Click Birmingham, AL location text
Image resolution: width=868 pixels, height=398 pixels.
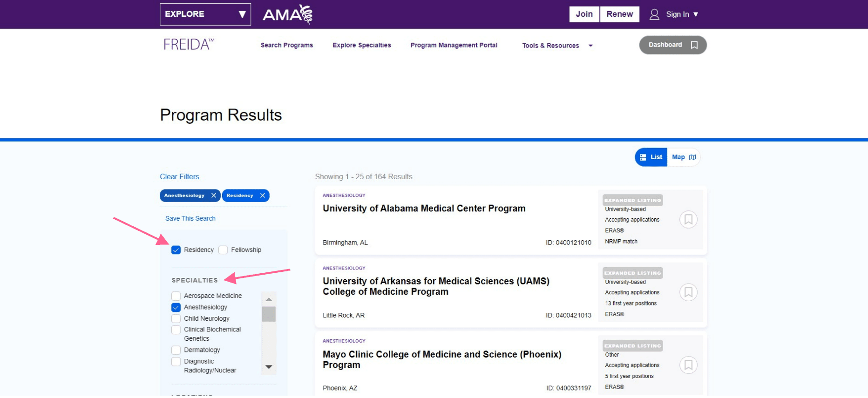(x=345, y=243)
